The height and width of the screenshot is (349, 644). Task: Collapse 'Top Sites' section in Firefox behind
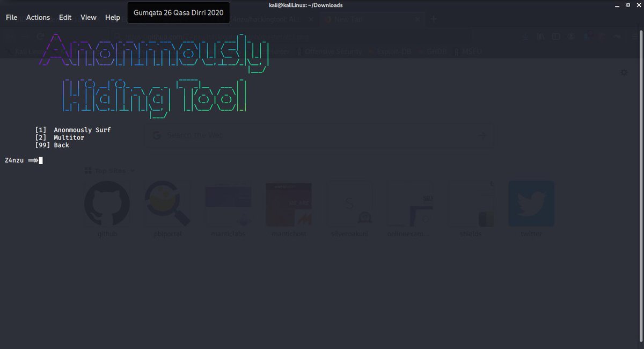coord(110,171)
